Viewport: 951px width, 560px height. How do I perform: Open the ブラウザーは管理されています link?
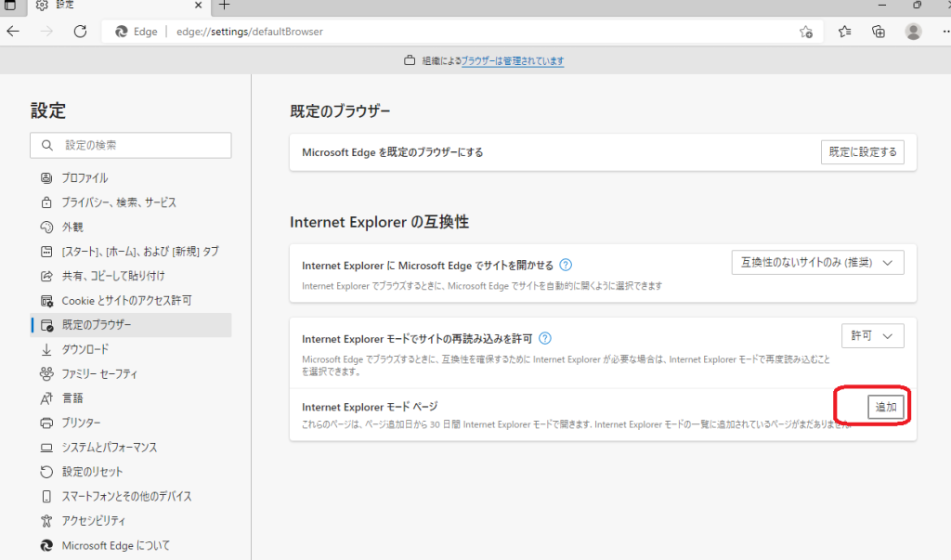coord(513,61)
